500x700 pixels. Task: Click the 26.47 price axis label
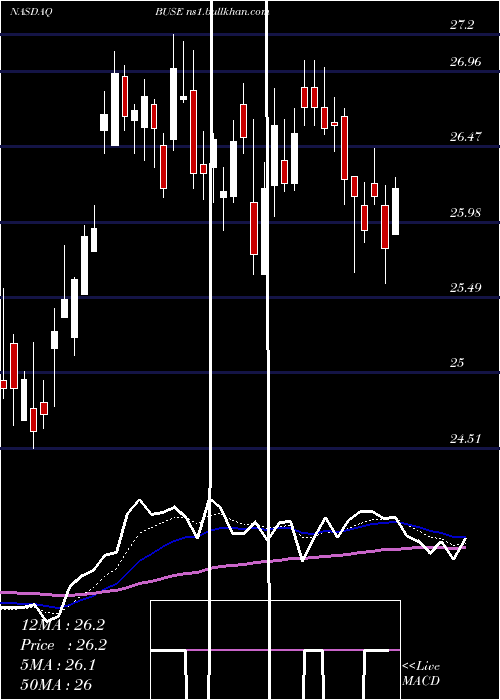click(x=466, y=137)
